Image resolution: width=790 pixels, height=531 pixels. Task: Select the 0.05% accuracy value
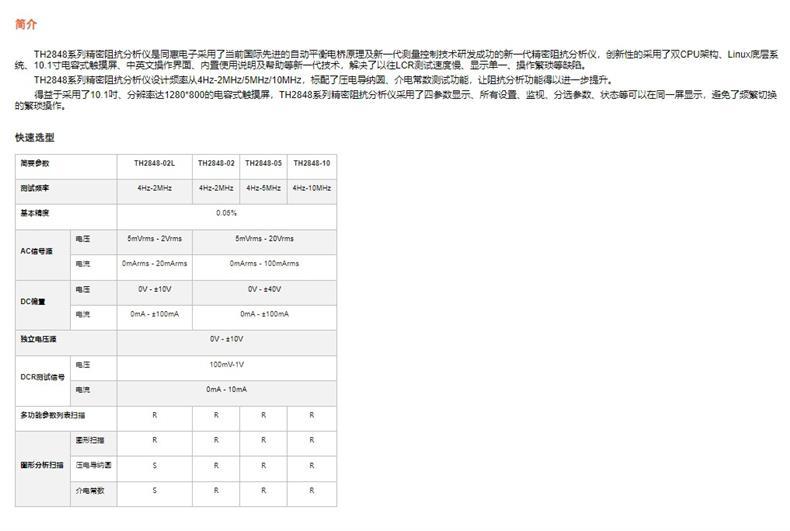tap(227, 213)
